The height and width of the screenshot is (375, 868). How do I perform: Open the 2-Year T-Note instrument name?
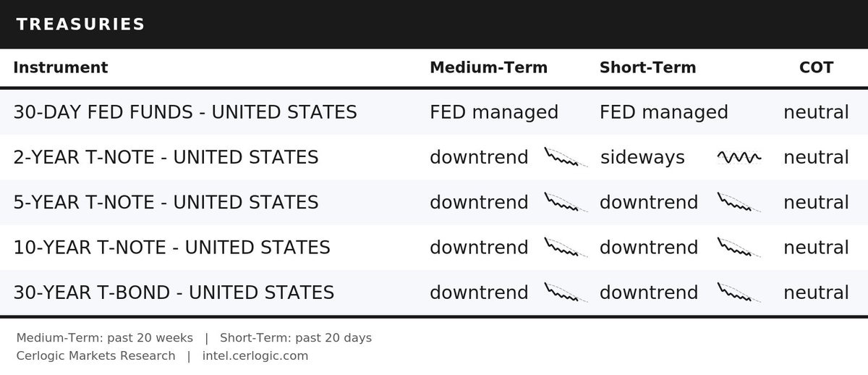click(166, 157)
